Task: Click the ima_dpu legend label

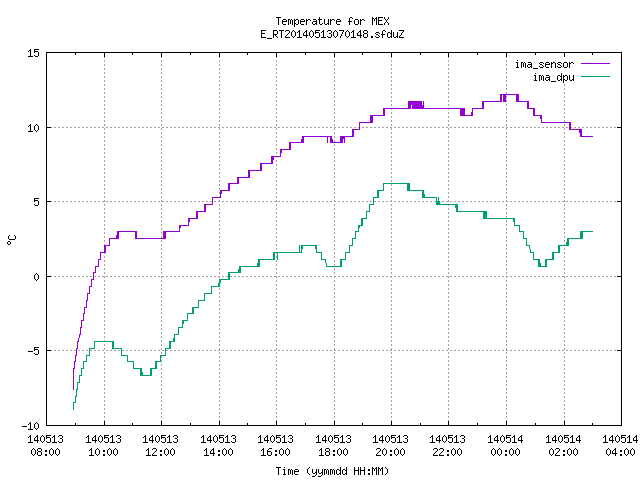Action: pos(553,77)
